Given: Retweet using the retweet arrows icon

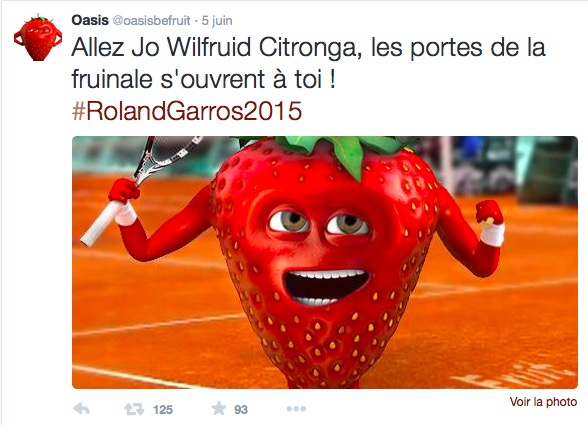Looking at the screenshot, I should point(134,409).
